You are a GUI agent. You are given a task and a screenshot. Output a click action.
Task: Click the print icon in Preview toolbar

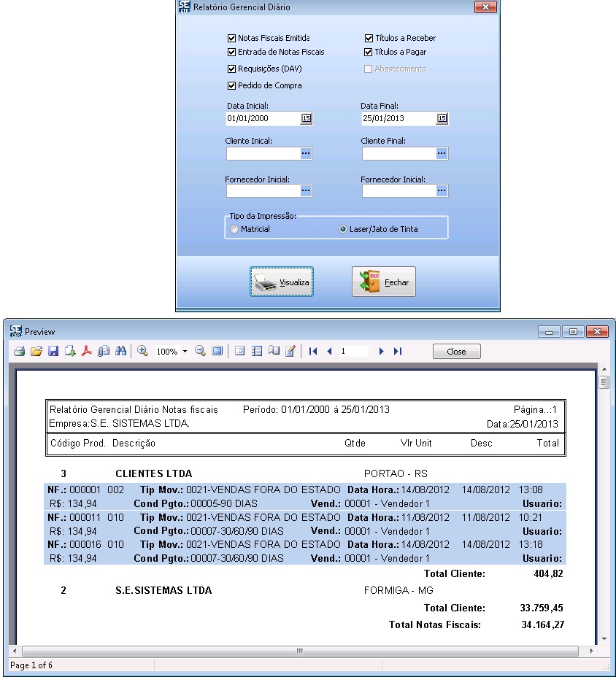(19, 351)
